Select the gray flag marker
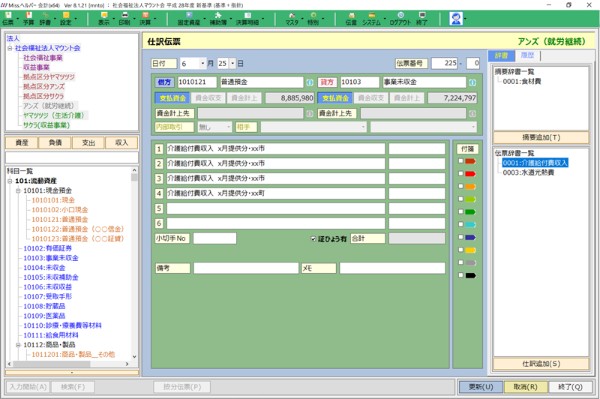This screenshot has height=399, width=600. (471, 263)
